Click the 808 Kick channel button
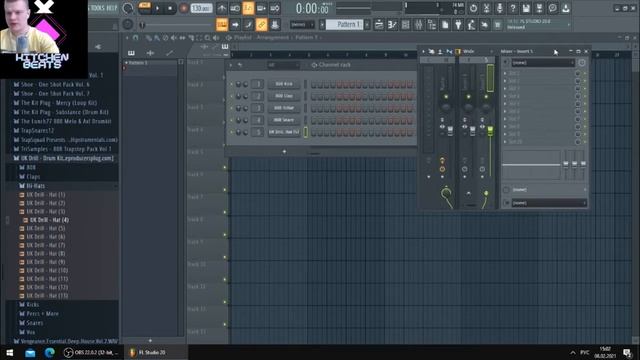The image size is (640, 360). pyautogui.click(x=284, y=84)
